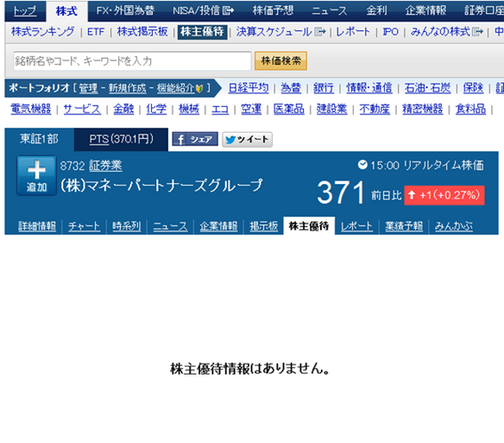504x443 pixels.
Task: Go to FX・外国為替 tab
Action: (x=125, y=11)
